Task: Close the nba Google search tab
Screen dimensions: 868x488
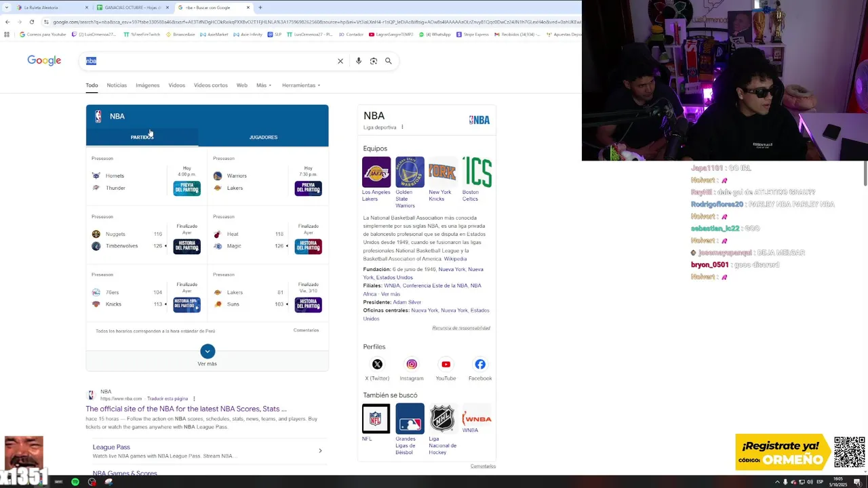Action: click(248, 7)
